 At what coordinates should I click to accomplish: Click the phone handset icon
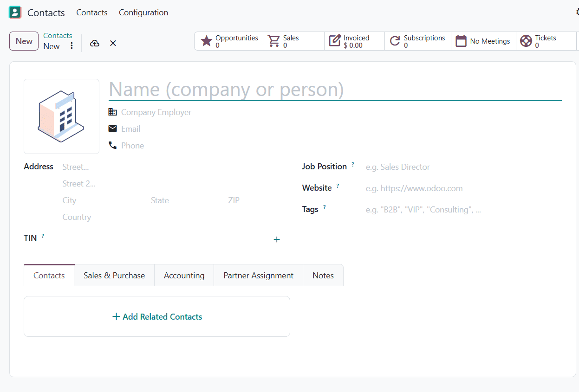click(x=113, y=145)
